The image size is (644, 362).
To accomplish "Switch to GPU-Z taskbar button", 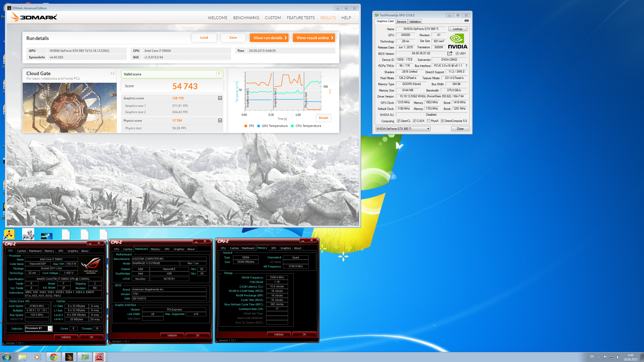I will point(85,357).
